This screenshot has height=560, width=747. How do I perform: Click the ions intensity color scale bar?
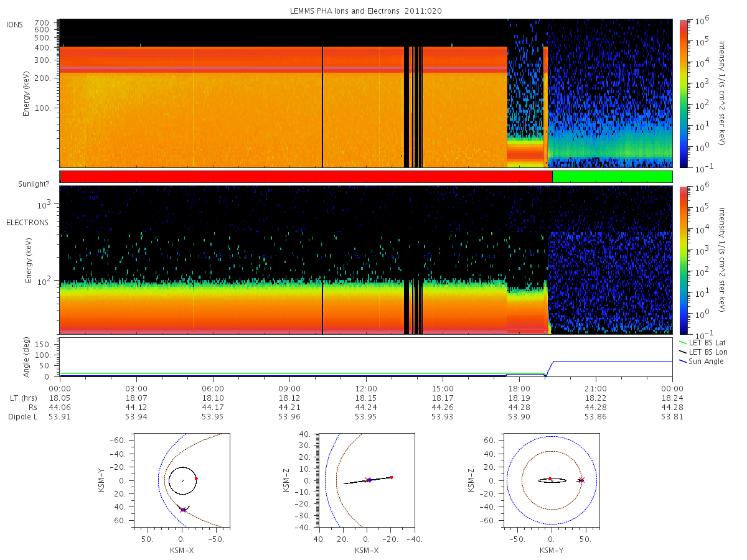[x=683, y=93]
